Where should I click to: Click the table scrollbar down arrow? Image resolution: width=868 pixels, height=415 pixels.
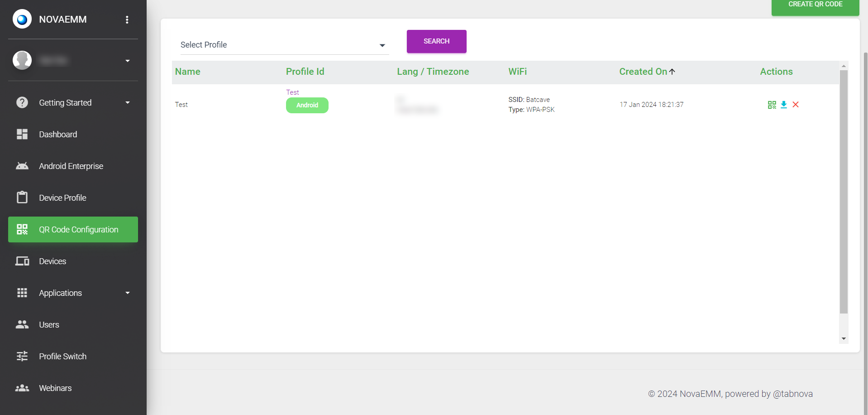click(844, 339)
